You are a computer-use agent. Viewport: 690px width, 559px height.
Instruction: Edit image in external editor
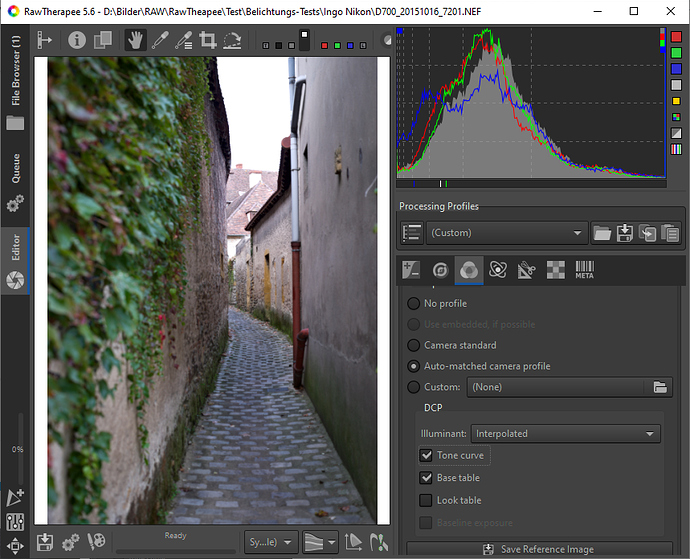[96, 542]
